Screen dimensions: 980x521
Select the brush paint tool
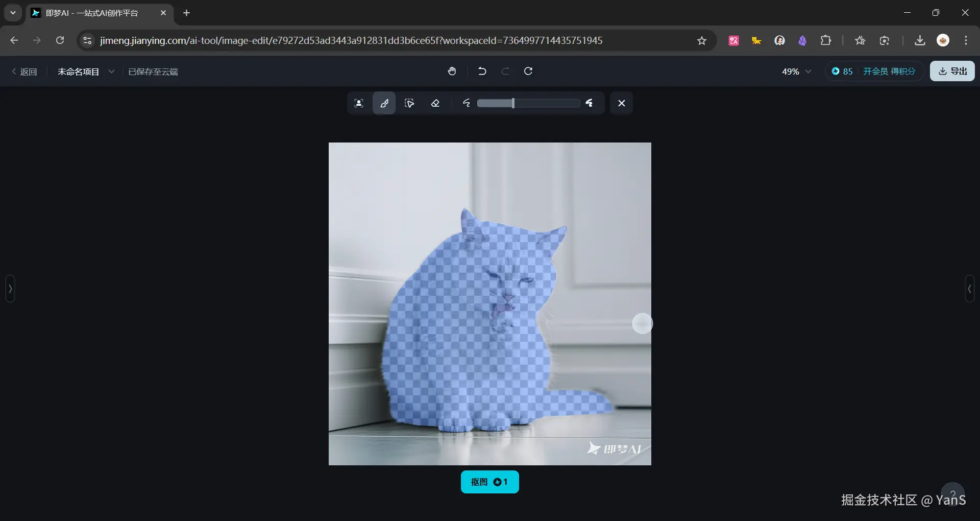click(x=384, y=103)
